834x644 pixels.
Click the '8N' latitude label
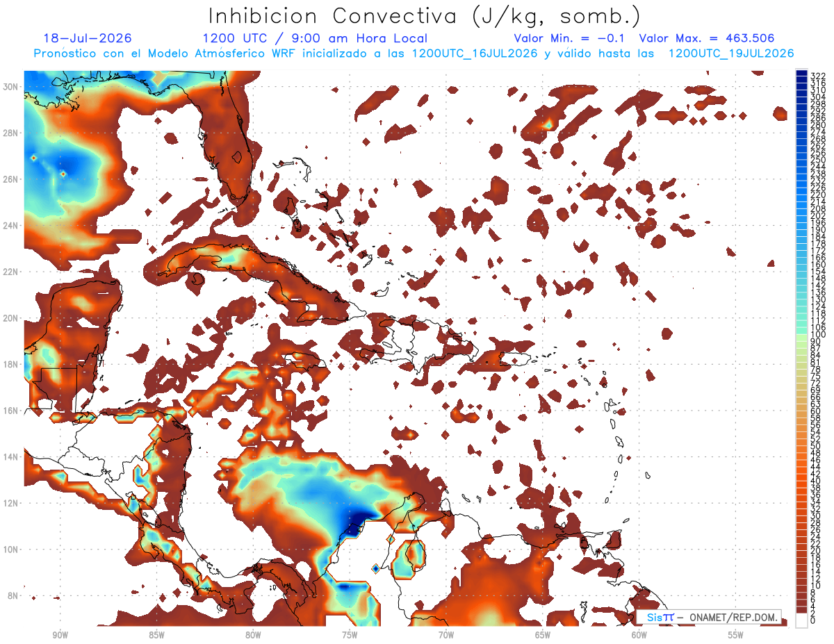[x=13, y=596]
